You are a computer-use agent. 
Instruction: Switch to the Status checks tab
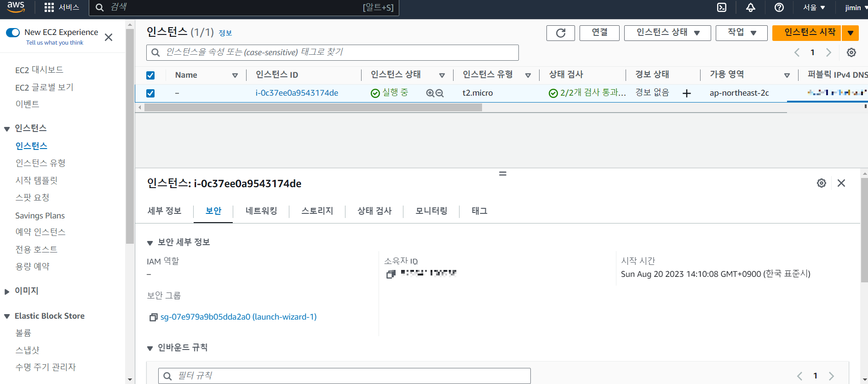pyautogui.click(x=374, y=211)
